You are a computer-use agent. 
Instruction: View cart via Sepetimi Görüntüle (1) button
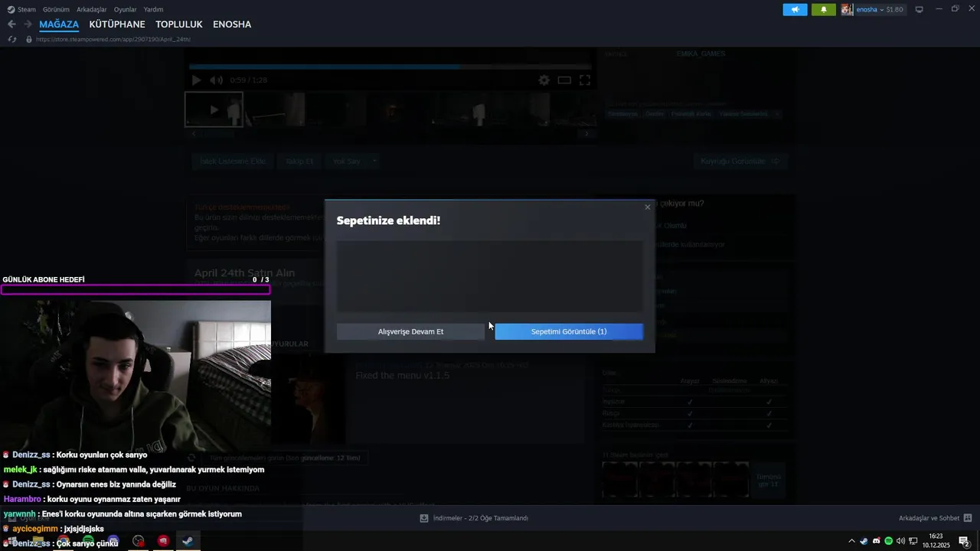569,331
